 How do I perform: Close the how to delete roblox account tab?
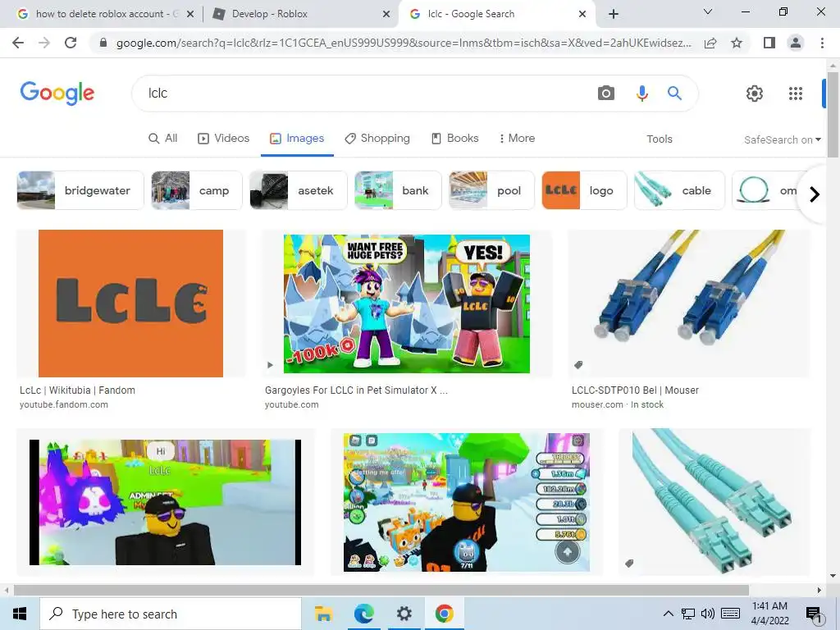coord(190,15)
